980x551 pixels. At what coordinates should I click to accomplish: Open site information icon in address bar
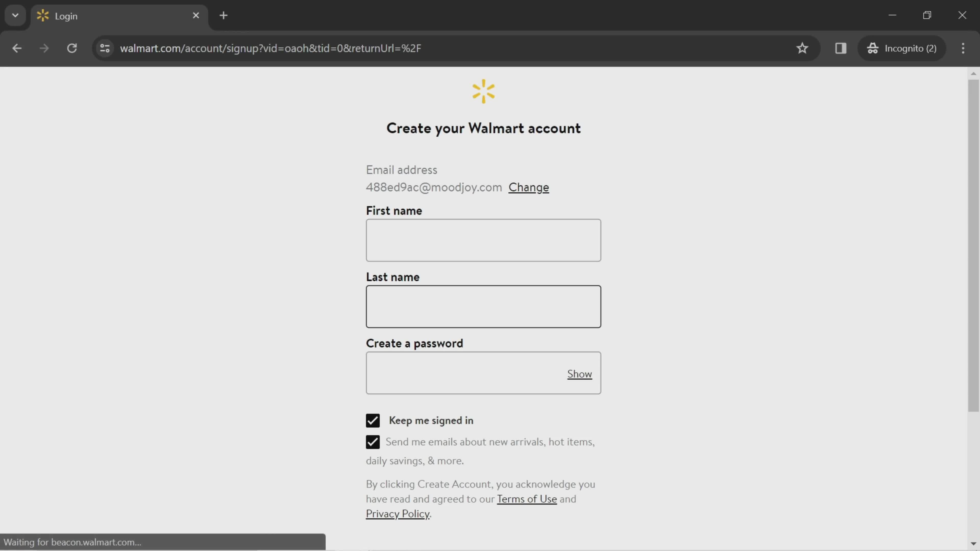[x=105, y=48]
